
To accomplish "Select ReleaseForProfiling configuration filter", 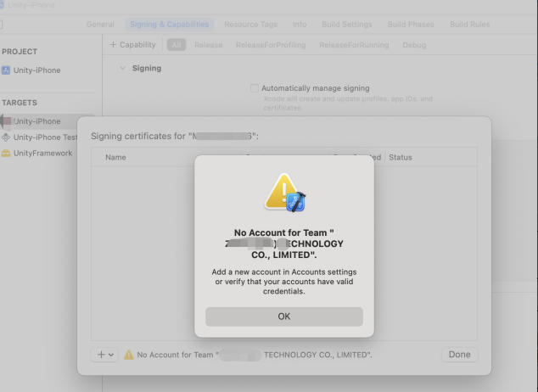I will (x=271, y=45).
